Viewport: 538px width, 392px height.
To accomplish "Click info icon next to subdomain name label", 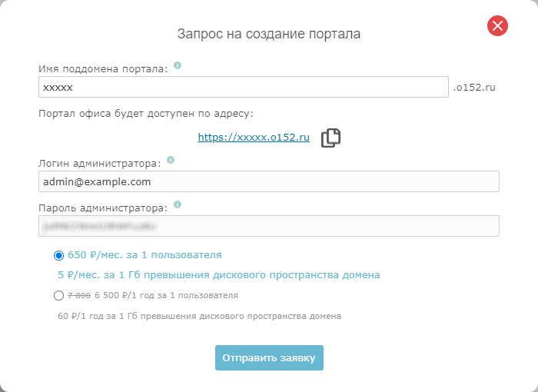I will [178, 66].
